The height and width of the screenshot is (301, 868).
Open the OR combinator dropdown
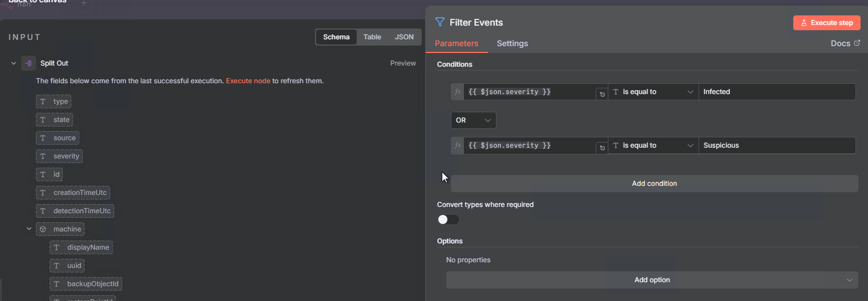[x=473, y=120]
